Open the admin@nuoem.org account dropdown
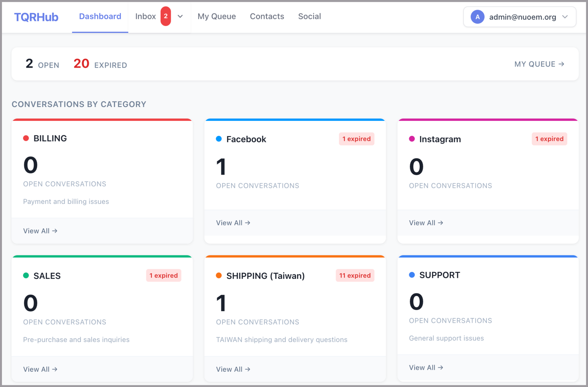Image resolution: width=588 pixels, height=387 pixels. [x=520, y=17]
